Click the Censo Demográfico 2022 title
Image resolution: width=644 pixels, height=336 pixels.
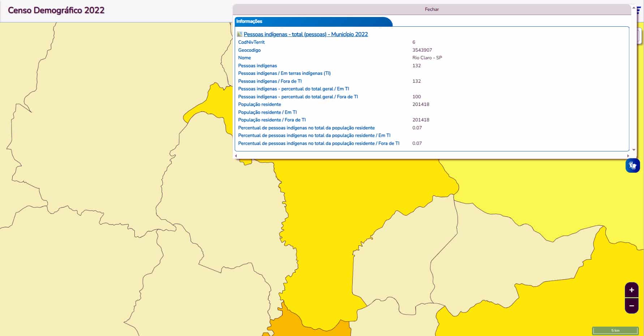(56, 10)
